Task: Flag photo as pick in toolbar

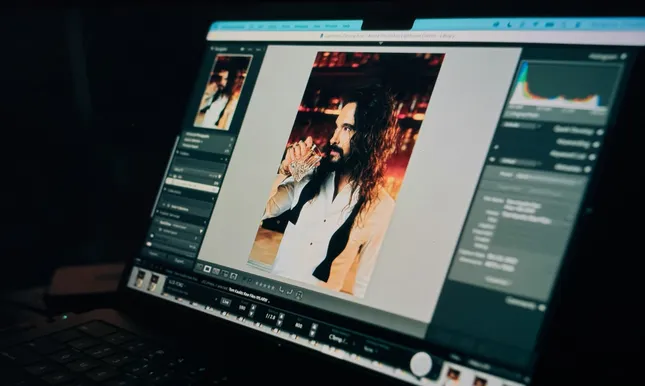Action: tap(244, 279)
